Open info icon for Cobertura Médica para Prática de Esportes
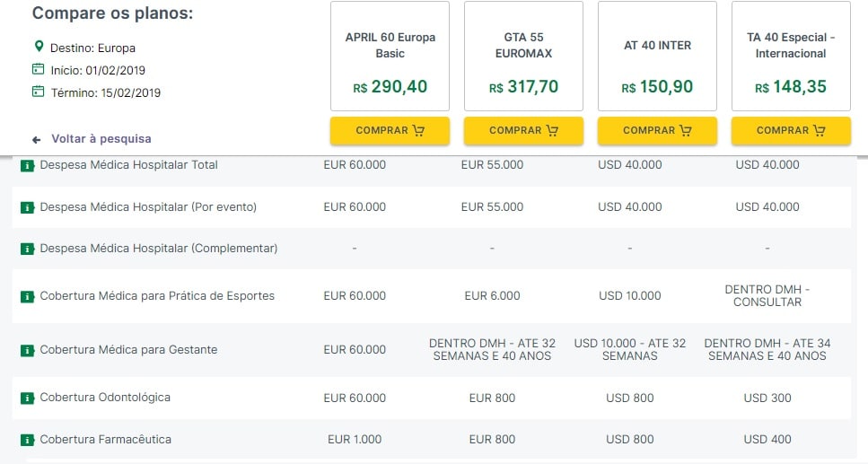The width and height of the screenshot is (868, 464). pos(27,297)
